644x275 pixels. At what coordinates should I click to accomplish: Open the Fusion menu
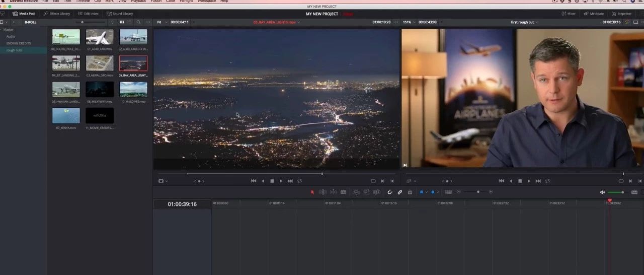(x=156, y=2)
